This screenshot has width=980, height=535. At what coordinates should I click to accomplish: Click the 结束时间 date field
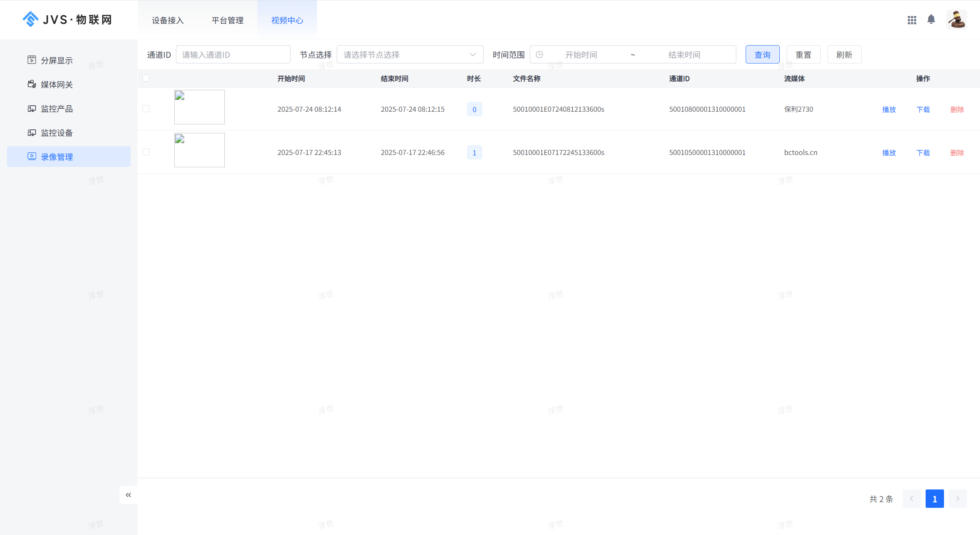(x=684, y=55)
